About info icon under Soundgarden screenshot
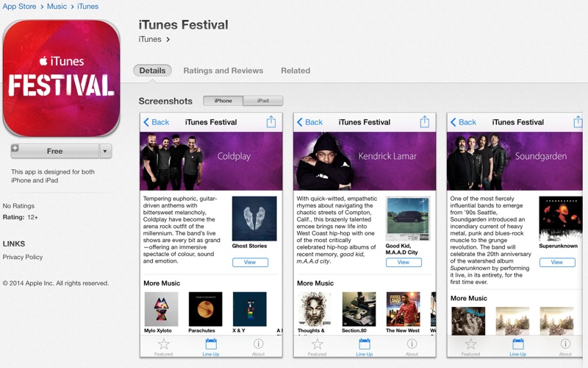The height and width of the screenshot is (368, 588). click(565, 344)
